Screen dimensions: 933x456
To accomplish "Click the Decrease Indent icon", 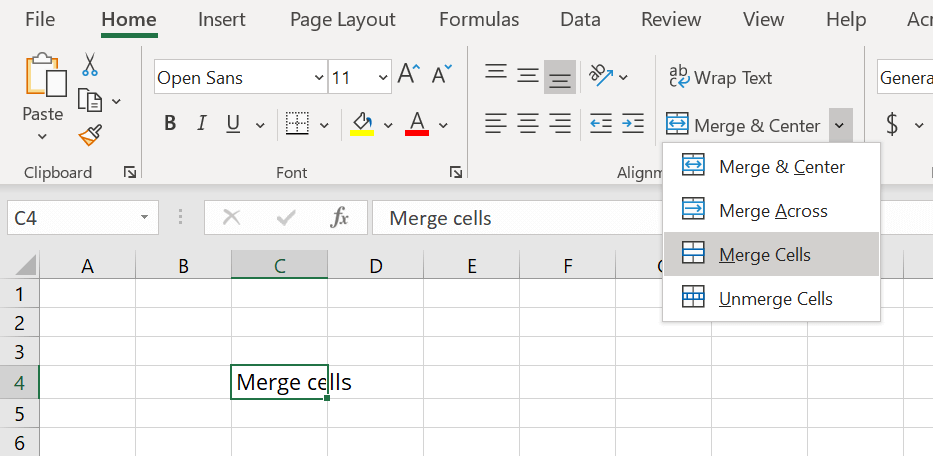I will click(600, 124).
